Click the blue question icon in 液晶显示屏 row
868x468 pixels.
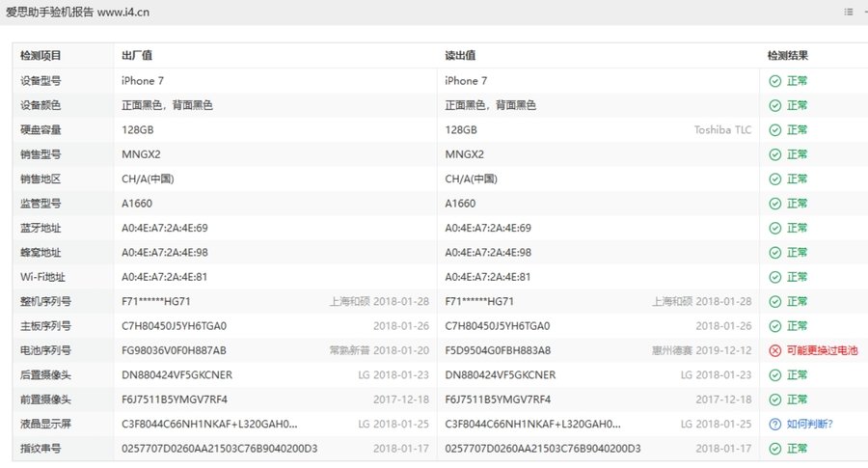coord(775,425)
